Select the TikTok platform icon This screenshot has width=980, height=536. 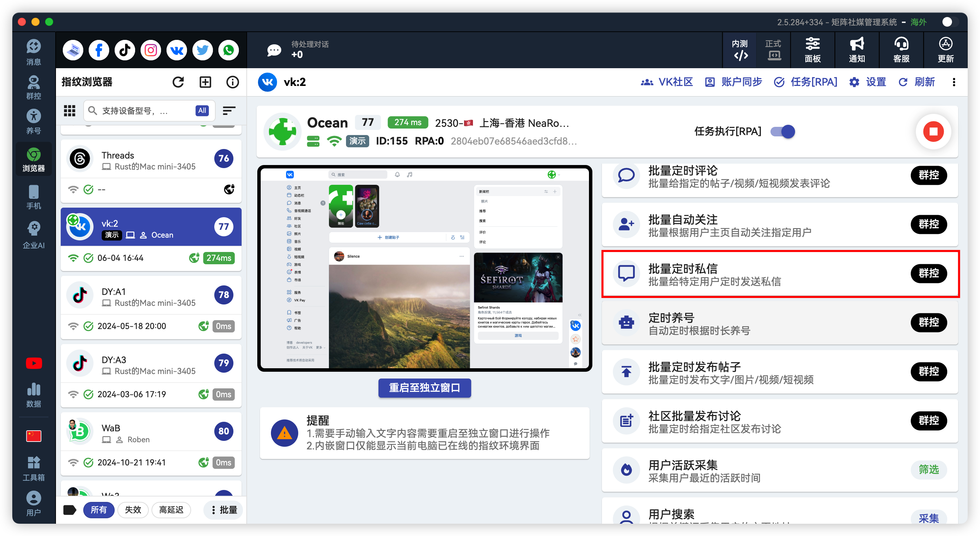point(125,50)
